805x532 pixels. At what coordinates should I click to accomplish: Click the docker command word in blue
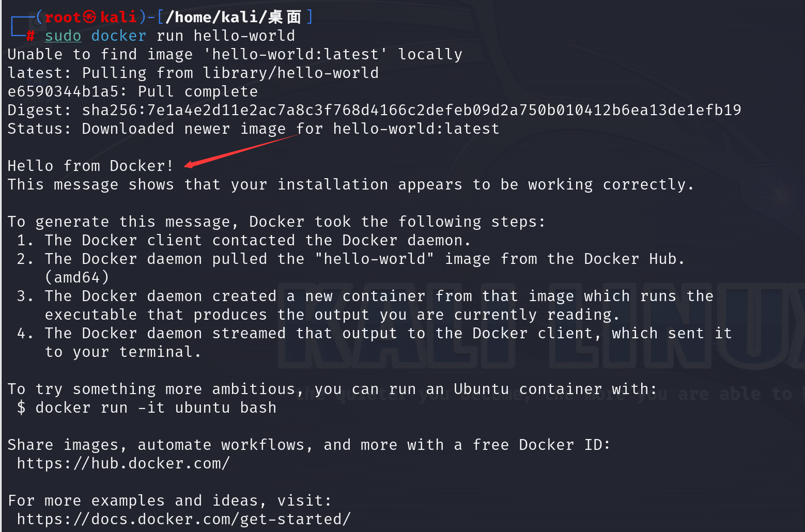pos(119,36)
